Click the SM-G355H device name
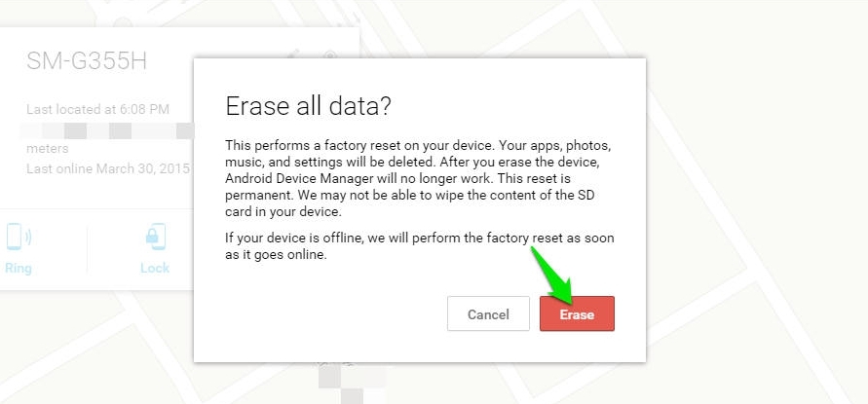This screenshot has width=868, height=404. tap(87, 61)
